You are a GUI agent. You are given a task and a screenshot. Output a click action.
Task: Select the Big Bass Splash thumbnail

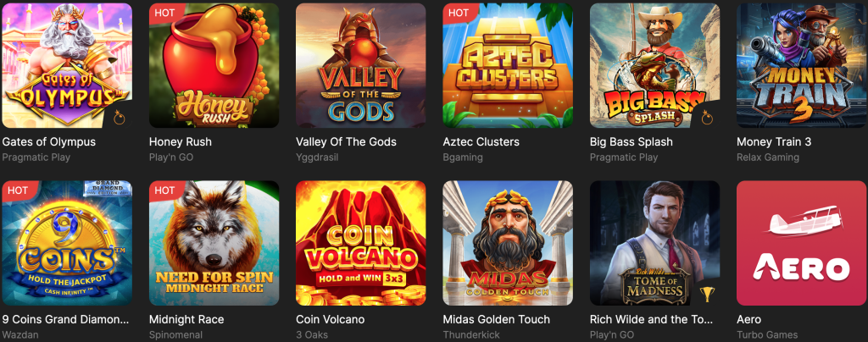pyautogui.click(x=655, y=65)
